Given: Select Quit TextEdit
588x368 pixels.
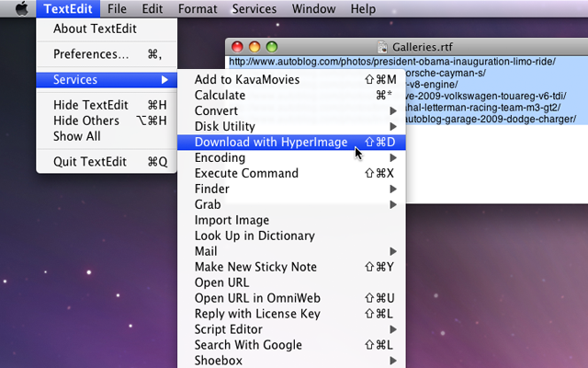Looking at the screenshot, I should pos(90,162).
